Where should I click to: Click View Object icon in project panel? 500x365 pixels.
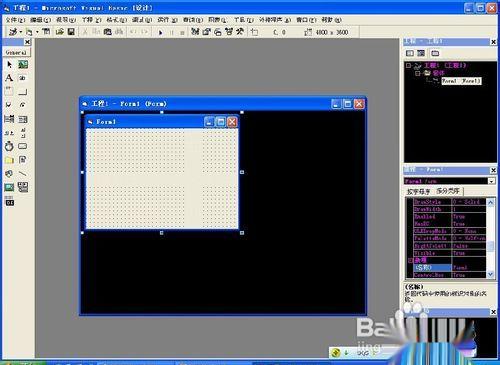[421, 53]
